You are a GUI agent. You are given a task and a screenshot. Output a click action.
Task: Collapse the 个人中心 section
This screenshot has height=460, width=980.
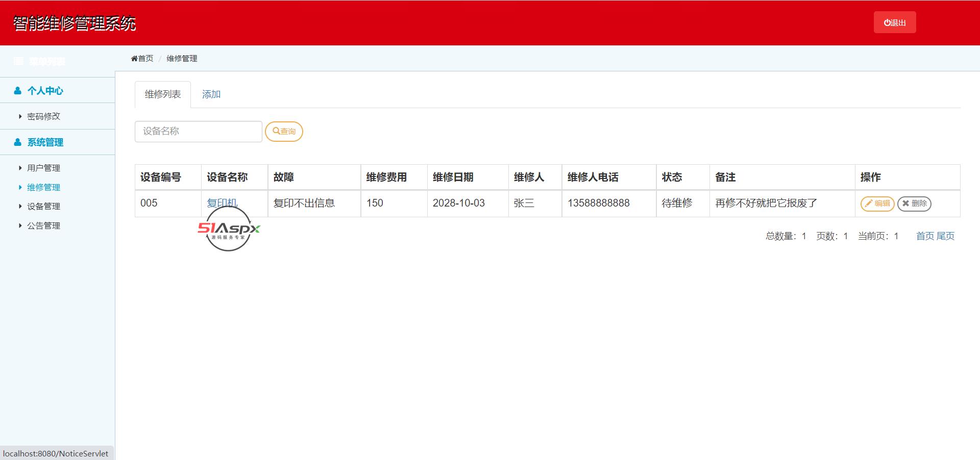tap(45, 91)
